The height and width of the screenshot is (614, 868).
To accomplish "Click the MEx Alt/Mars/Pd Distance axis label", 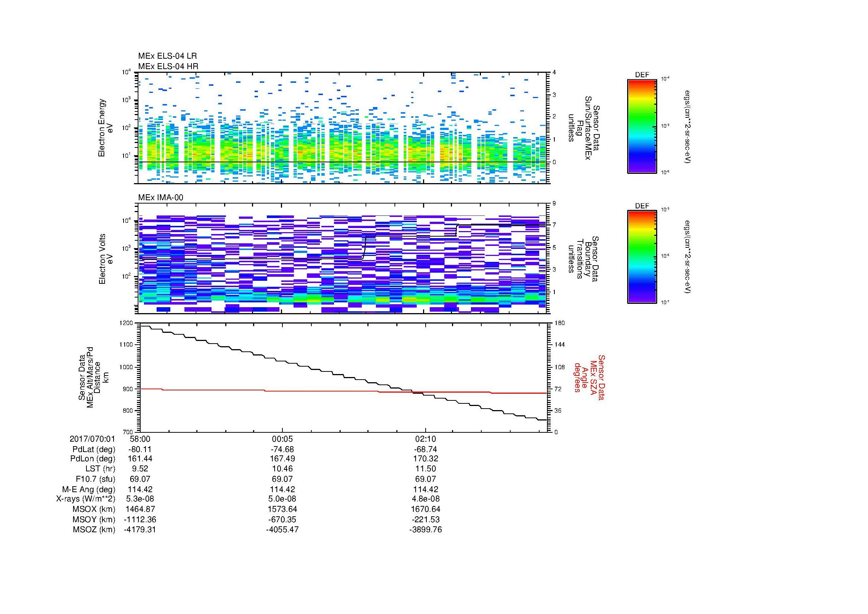I will [94, 377].
